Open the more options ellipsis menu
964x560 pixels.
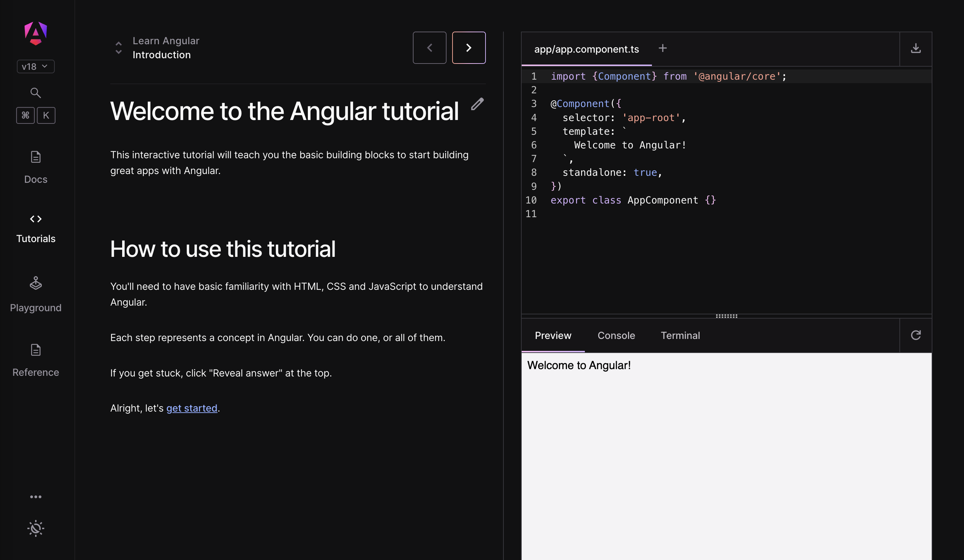coord(35,496)
